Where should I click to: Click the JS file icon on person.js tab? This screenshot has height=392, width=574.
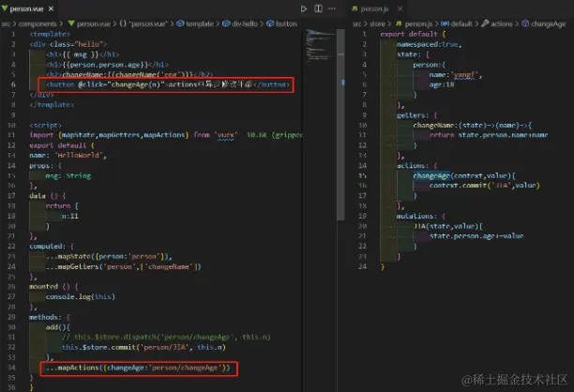355,8
